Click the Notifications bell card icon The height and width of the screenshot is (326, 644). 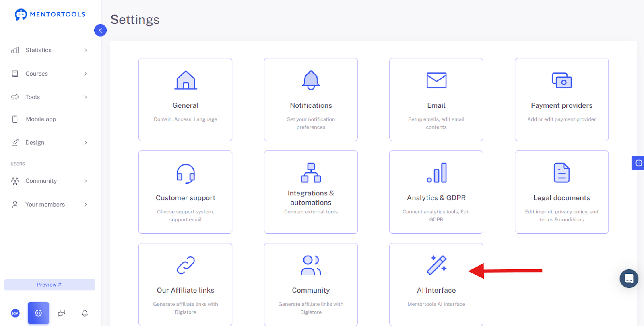pyautogui.click(x=311, y=80)
